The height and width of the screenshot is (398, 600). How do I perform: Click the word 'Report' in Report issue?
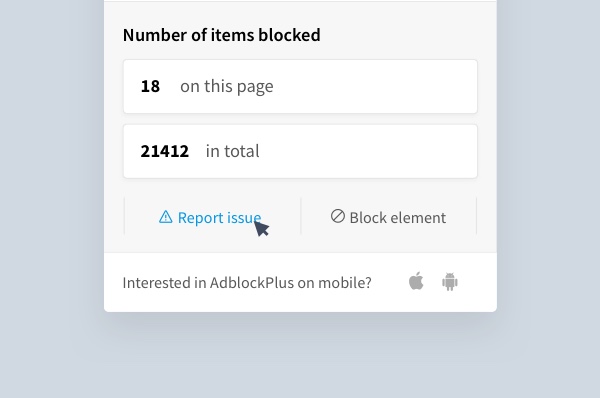coord(201,218)
